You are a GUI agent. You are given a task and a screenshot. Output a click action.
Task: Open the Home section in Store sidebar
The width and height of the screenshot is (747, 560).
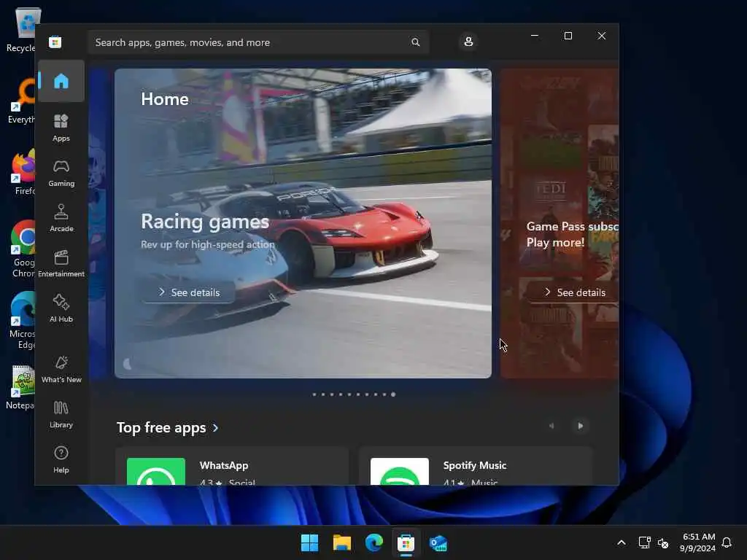61,81
